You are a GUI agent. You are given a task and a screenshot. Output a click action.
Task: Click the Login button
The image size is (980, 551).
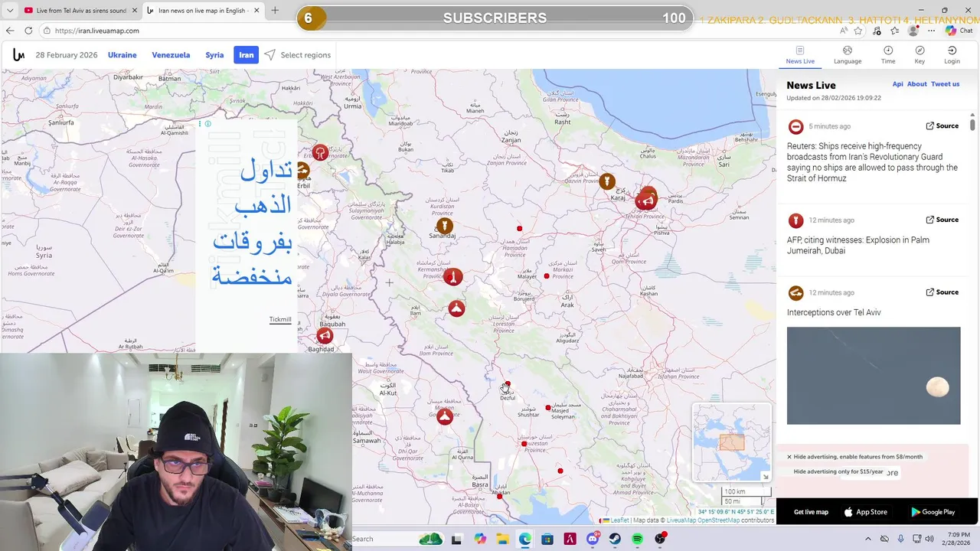pyautogui.click(x=952, y=55)
